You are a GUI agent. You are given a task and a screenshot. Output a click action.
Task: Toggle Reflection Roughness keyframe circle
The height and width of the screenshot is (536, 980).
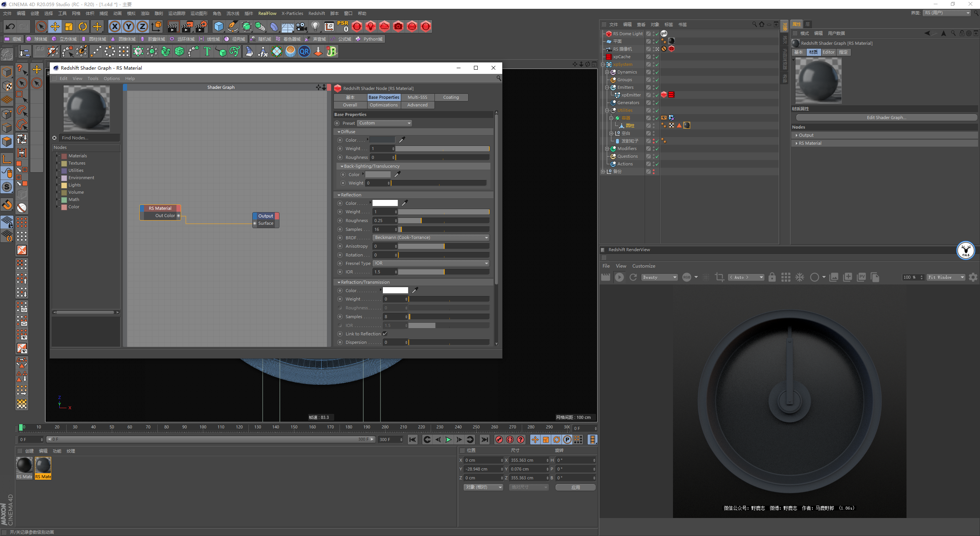[340, 221]
